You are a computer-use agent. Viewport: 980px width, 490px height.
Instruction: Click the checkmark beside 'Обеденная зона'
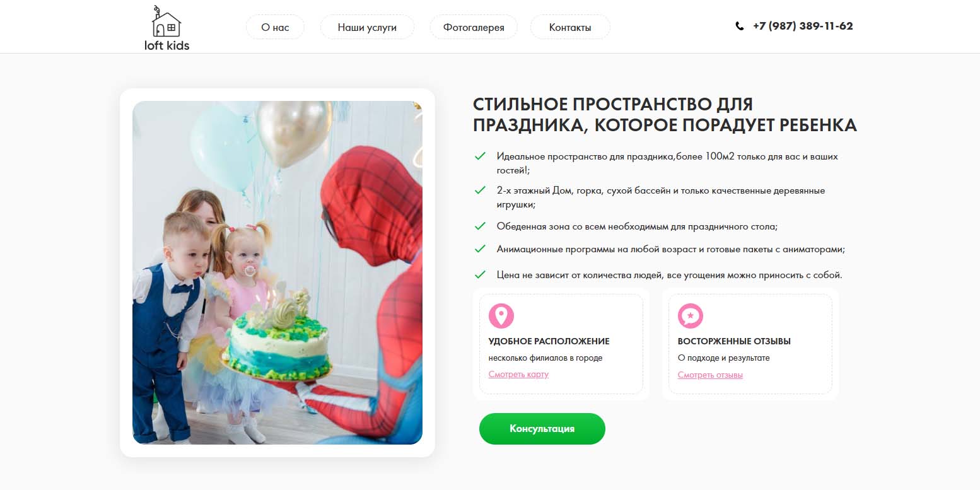click(480, 226)
